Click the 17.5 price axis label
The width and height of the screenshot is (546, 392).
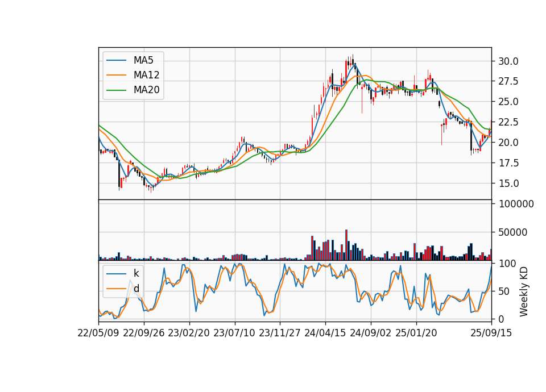(508, 163)
